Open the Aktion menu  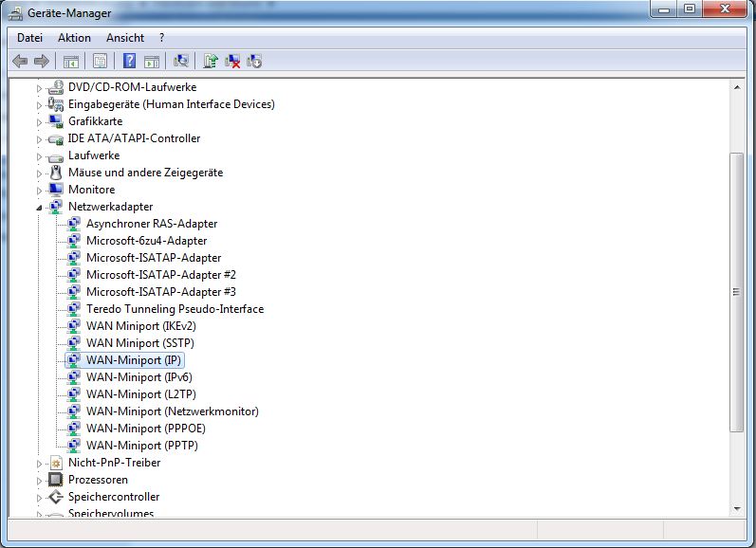[x=74, y=38]
